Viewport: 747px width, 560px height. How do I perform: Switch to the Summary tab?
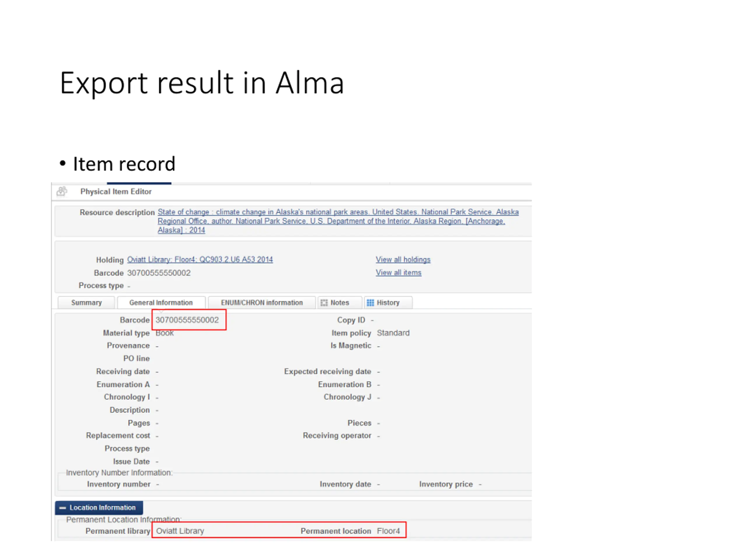point(86,302)
